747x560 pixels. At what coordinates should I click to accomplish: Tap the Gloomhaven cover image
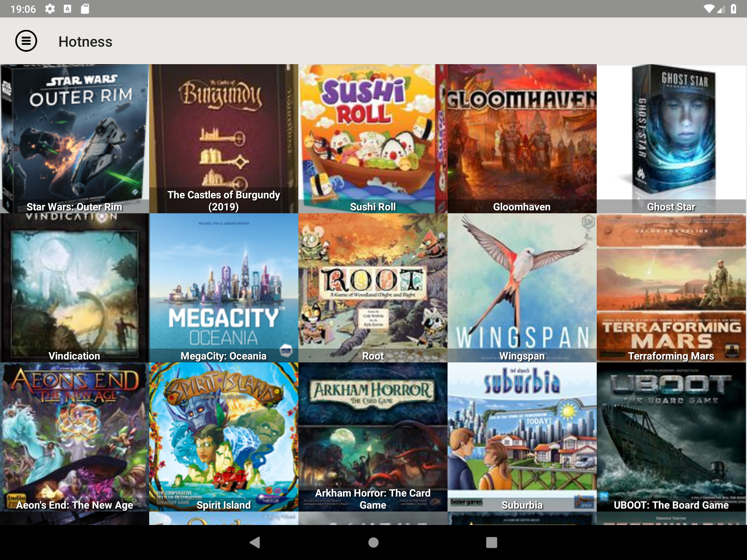click(522, 139)
